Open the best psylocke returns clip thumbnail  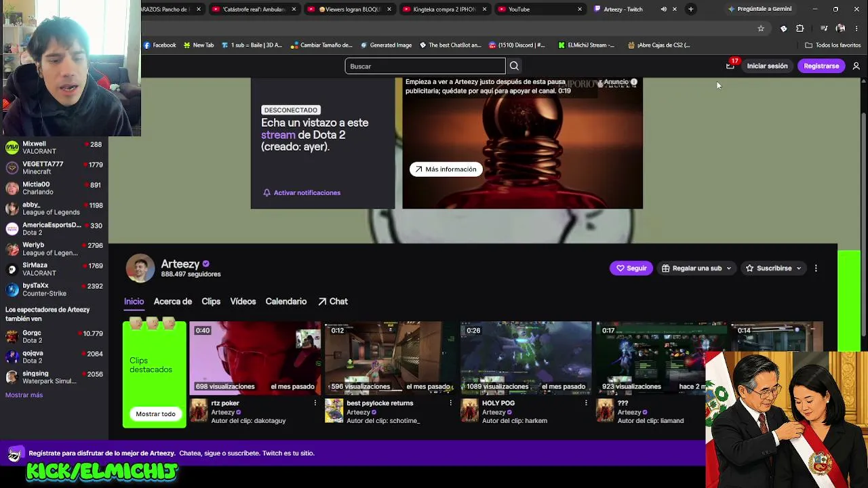click(391, 357)
